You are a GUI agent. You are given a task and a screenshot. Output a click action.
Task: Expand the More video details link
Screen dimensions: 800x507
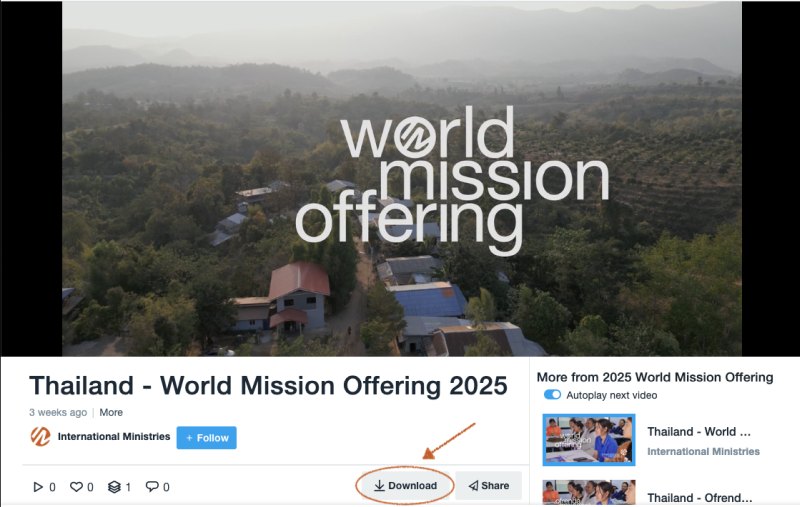point(111,412)
